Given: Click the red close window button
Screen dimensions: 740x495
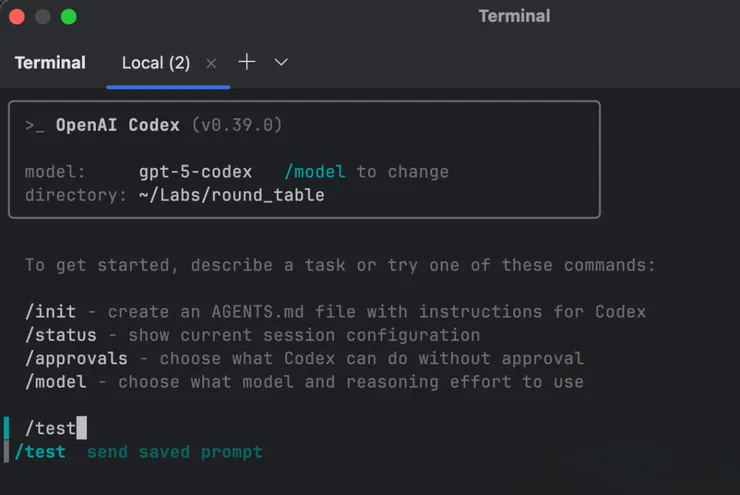Looking at the screenshot, I should [17, 16].
